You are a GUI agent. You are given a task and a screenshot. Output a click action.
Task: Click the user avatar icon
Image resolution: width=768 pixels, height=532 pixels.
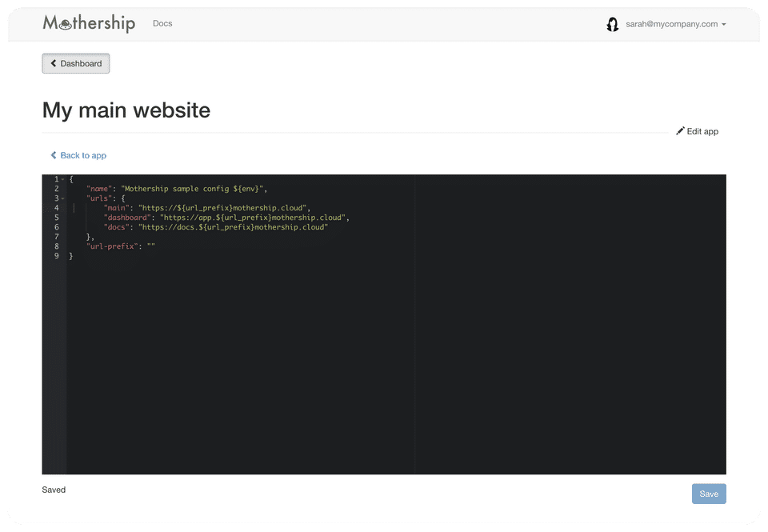612,24
